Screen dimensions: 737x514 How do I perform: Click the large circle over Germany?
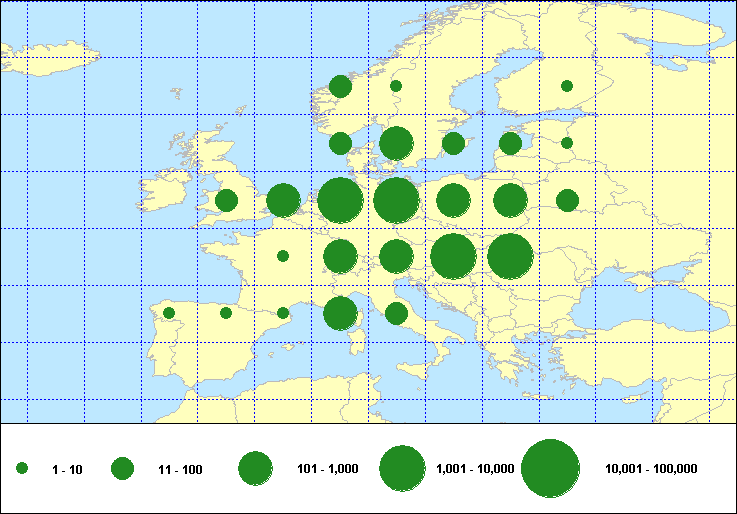tap(396, 200)
